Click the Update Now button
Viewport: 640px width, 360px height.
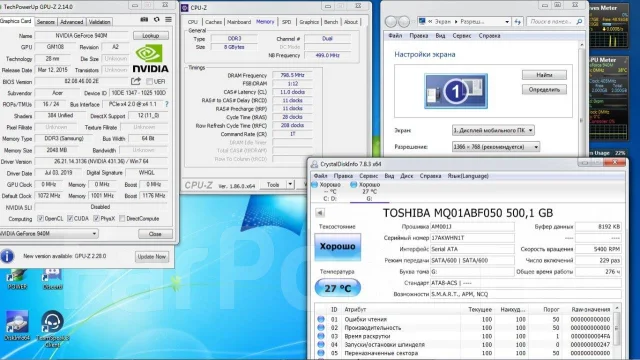pyautogui.click(x=151, y=257)
